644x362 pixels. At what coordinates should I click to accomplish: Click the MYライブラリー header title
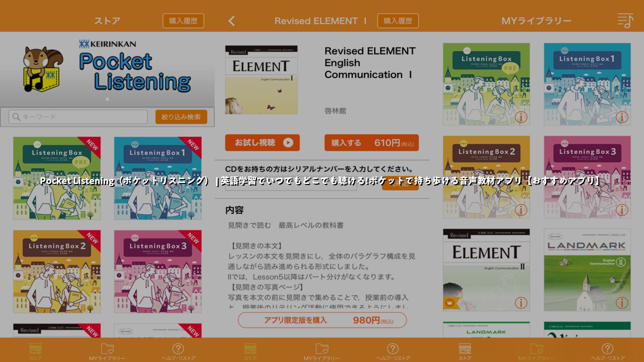(537, 21)
